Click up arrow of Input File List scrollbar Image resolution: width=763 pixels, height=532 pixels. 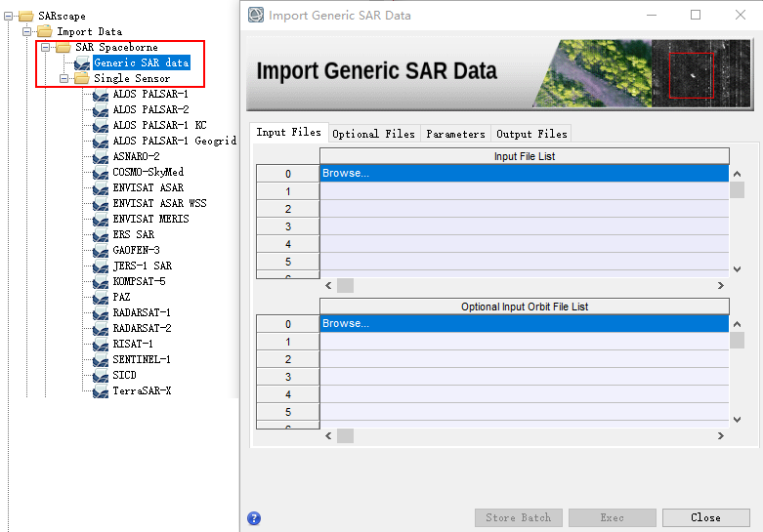coord(737,174)
